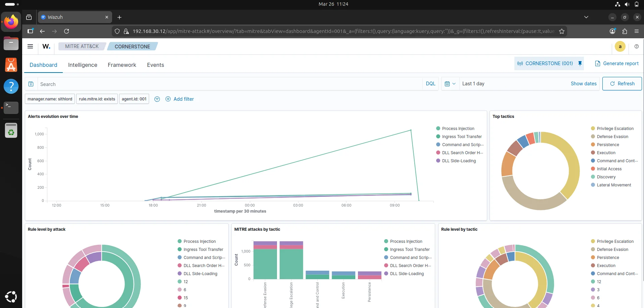Open the agent.id: 001 filter options
The height and width of the screenshot is (308, 644).
(134, 99)
